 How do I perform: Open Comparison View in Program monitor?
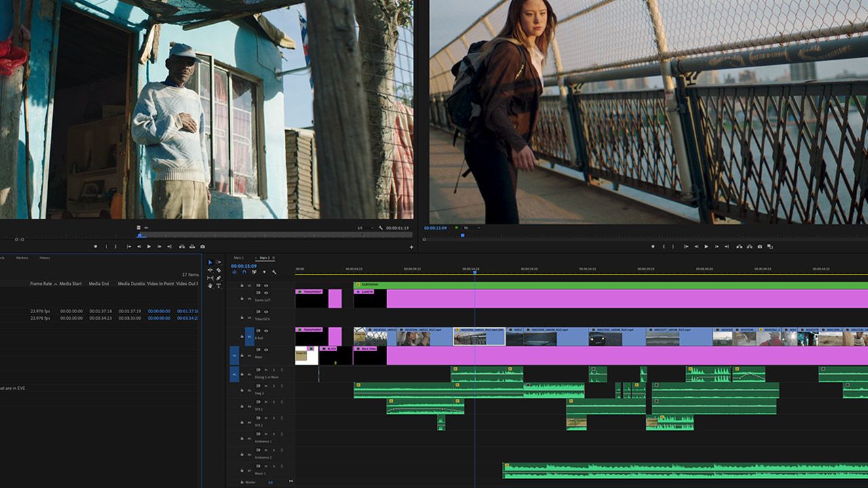[770, 247]
